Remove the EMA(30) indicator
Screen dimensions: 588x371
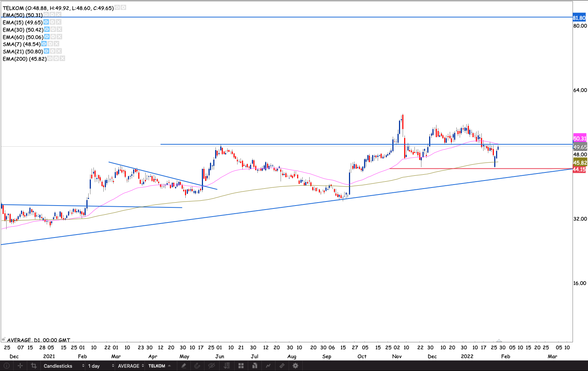[x=60, y=30]
